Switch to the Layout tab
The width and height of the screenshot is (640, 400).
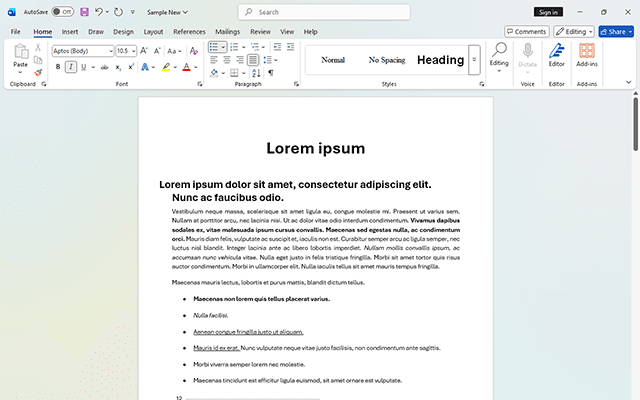click(153, 31)
